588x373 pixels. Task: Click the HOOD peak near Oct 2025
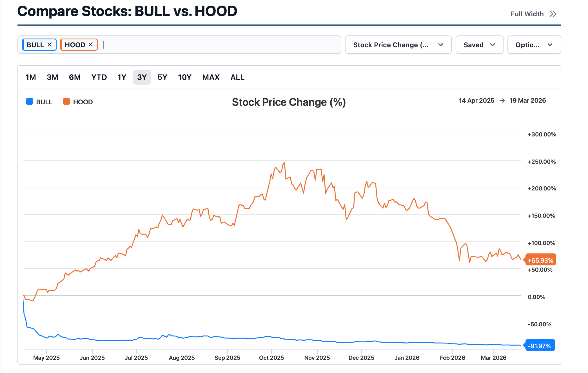point(284,163)
